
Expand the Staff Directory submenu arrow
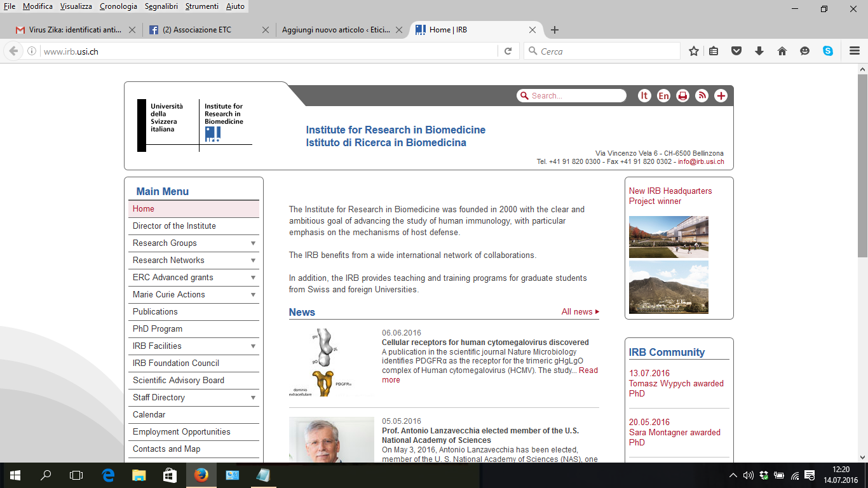(253, 398)
